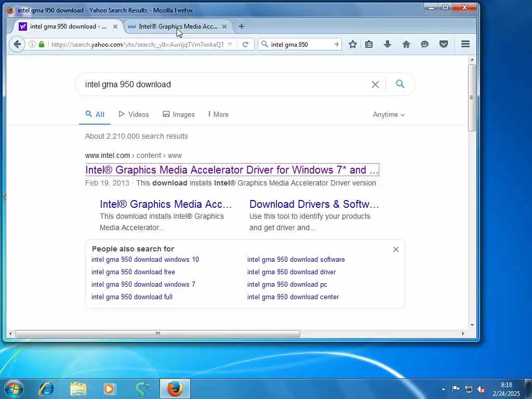This screenshot has height=399, width=532.
Task: Open the green bird app on taskbar
Action: tap(142, 389)
